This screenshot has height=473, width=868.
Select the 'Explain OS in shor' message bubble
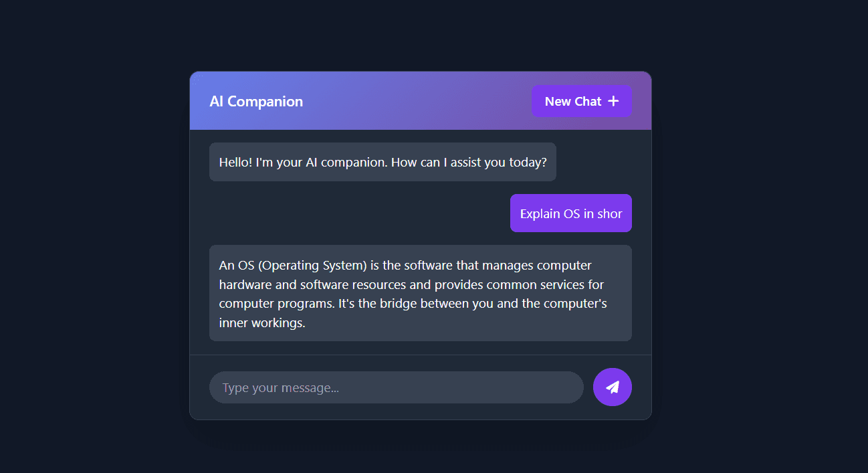pos(570,213)
